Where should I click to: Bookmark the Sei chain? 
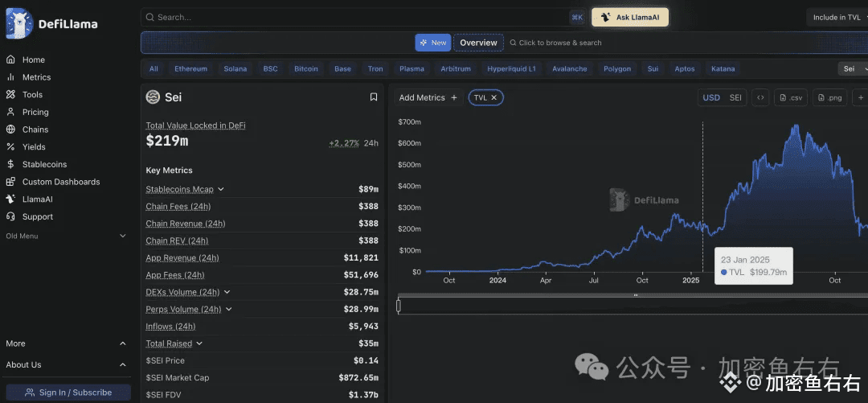(374, 97)
